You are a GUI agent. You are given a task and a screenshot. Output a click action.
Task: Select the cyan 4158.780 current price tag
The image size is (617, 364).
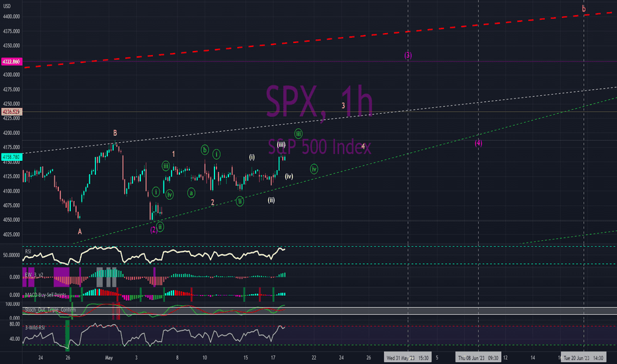point(11,157)
